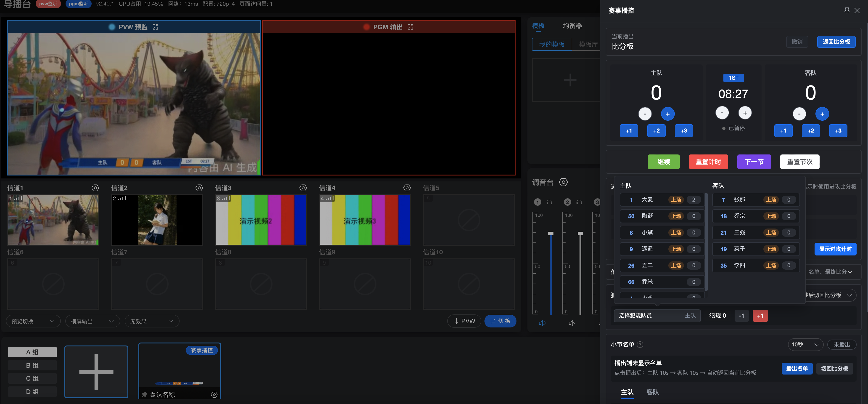Select group B 组
Screen dimensions: 868x404
click(32, 365)
